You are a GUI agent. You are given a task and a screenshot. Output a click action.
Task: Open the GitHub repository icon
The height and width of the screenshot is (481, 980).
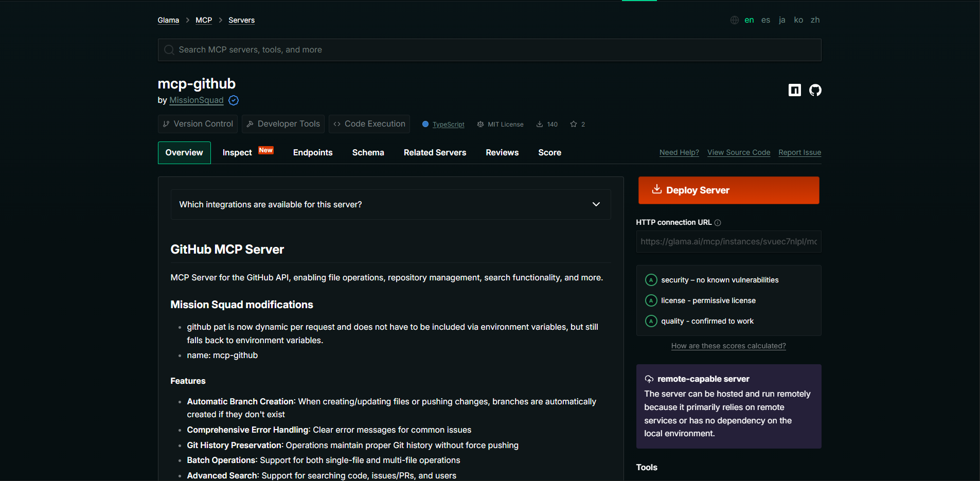click(815, 90)
